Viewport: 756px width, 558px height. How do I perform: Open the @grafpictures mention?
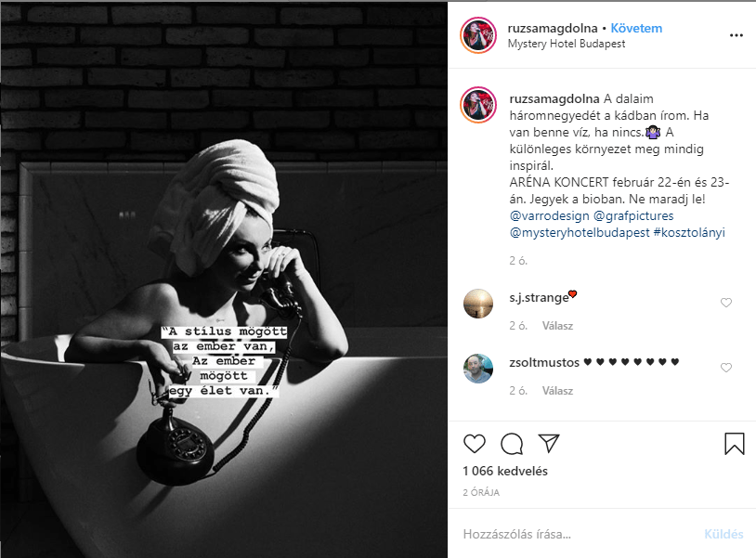tap(633, 216)
